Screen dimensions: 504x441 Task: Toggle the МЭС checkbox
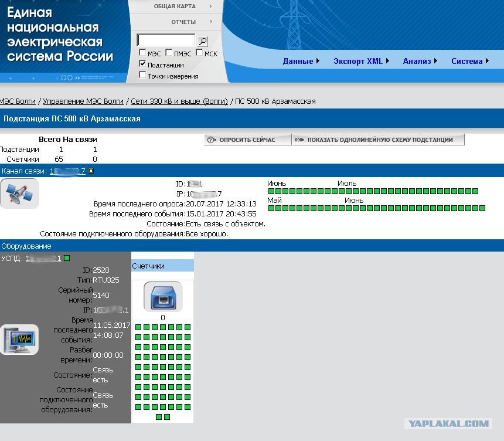tap(142, 52)
